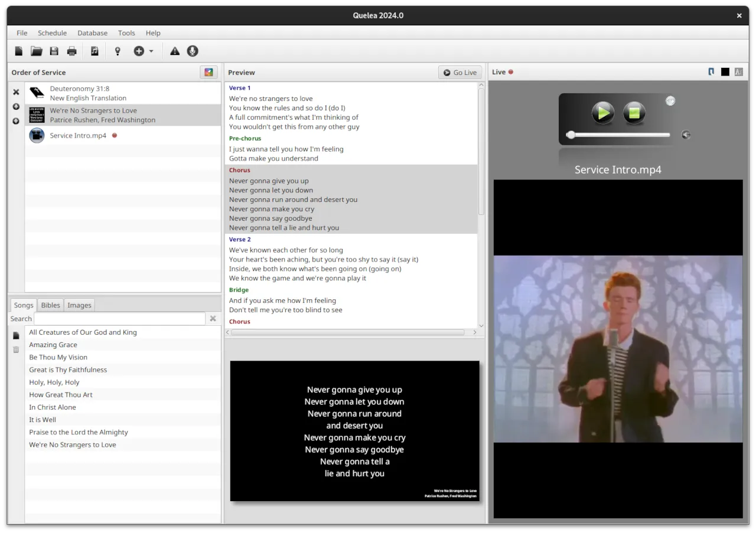Move selected schedule item up
The height and width of the screenshot is (533, 756).
tap(16, 107)
